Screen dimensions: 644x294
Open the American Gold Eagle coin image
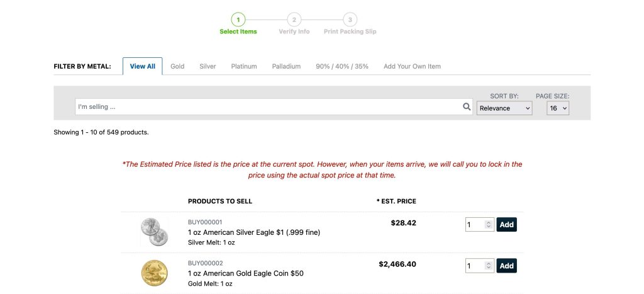[x=154, y=273]
